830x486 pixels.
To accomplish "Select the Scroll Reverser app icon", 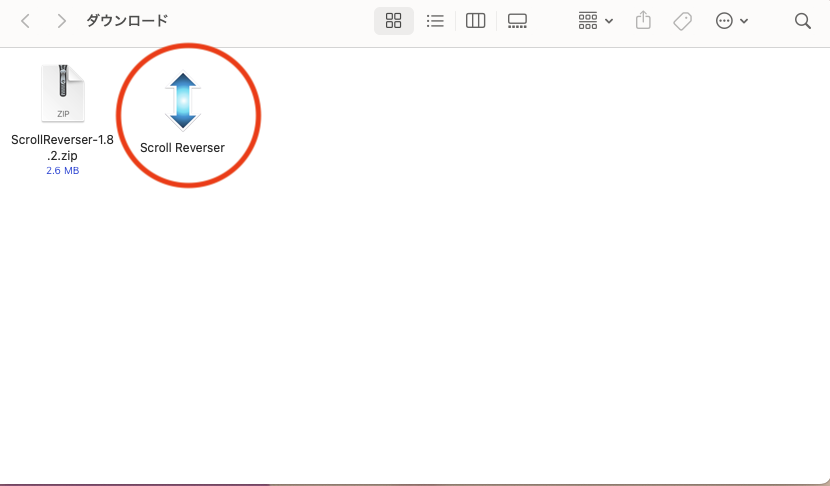I will [182, 102].
